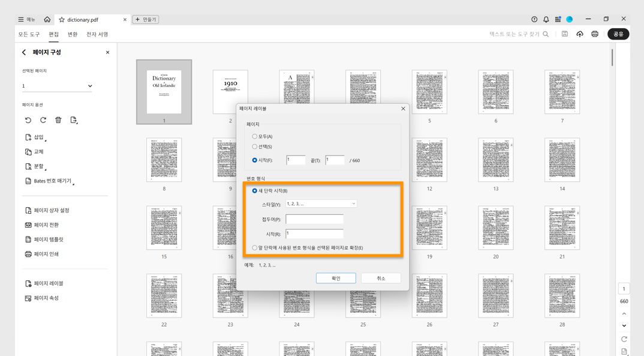The height and width of the screenshot is (356, 644).
Task: Open the hamburger menu icon
Action: tap(21, 19)
